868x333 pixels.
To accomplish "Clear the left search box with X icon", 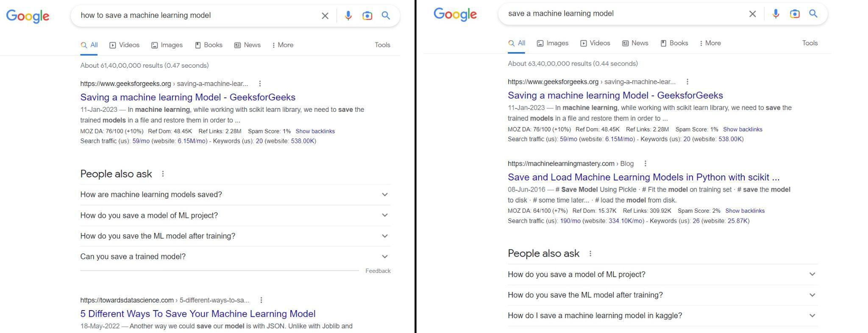I will point(325,16).
